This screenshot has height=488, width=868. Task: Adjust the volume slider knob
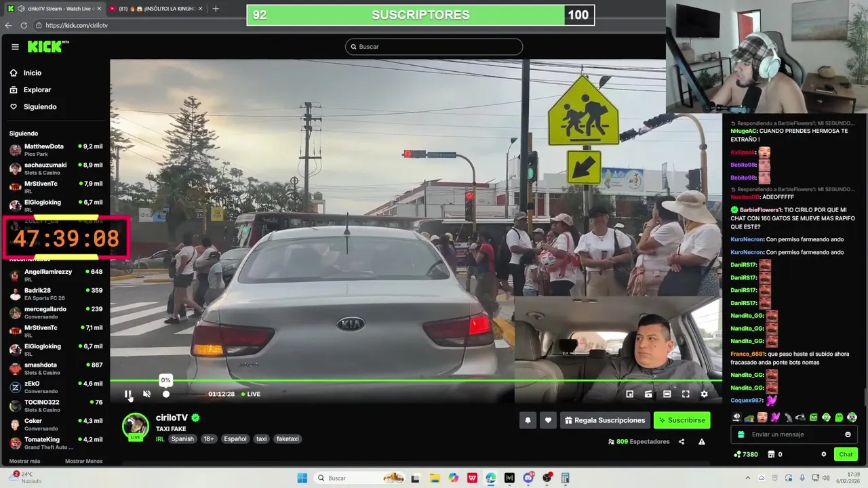pyautogui.click(x=166, y=394)
